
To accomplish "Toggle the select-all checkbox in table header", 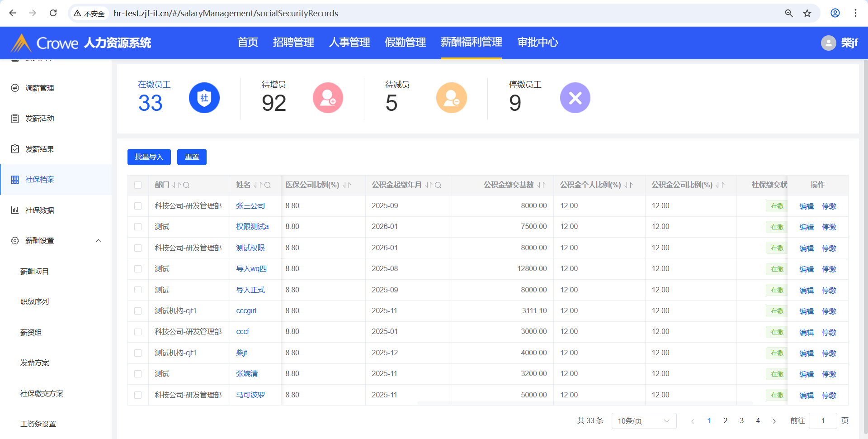I will tap(138, 185).
